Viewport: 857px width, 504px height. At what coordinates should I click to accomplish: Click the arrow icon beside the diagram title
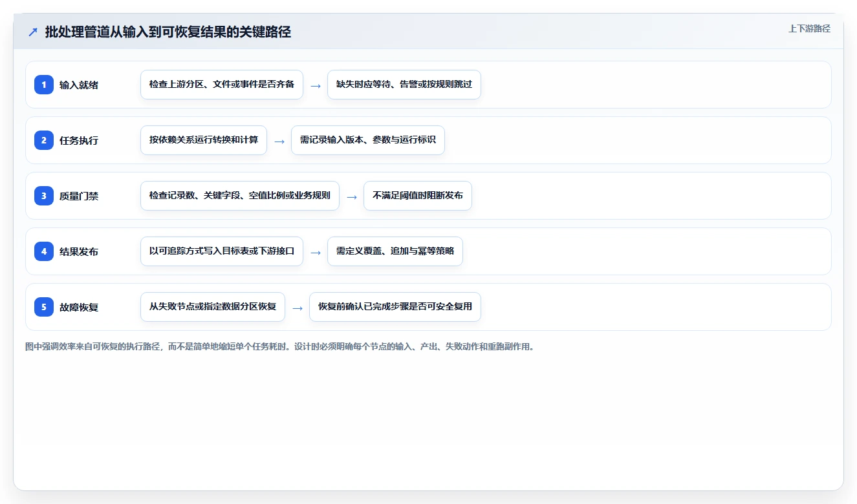(33, 32)
